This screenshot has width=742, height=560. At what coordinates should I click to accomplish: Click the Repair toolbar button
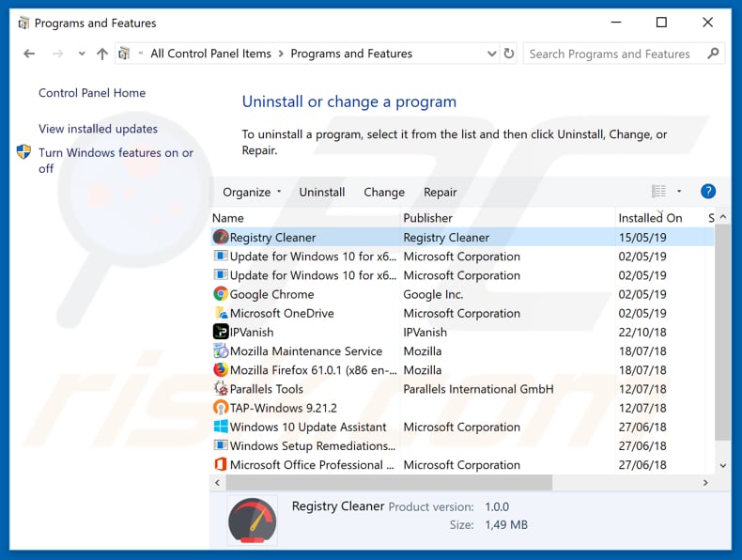click(x=440, y=192)
